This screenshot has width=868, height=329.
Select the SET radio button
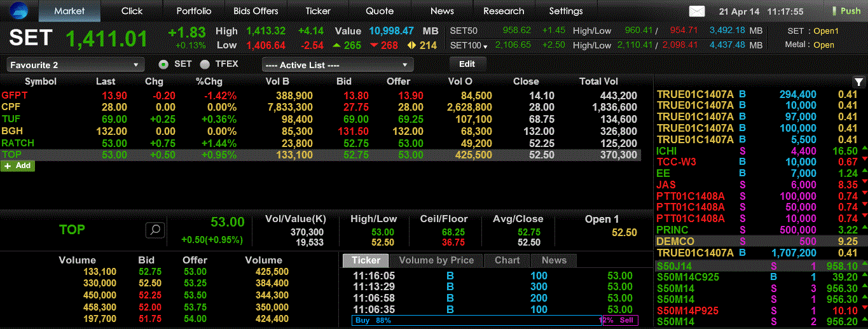click(x=163, y=64)
